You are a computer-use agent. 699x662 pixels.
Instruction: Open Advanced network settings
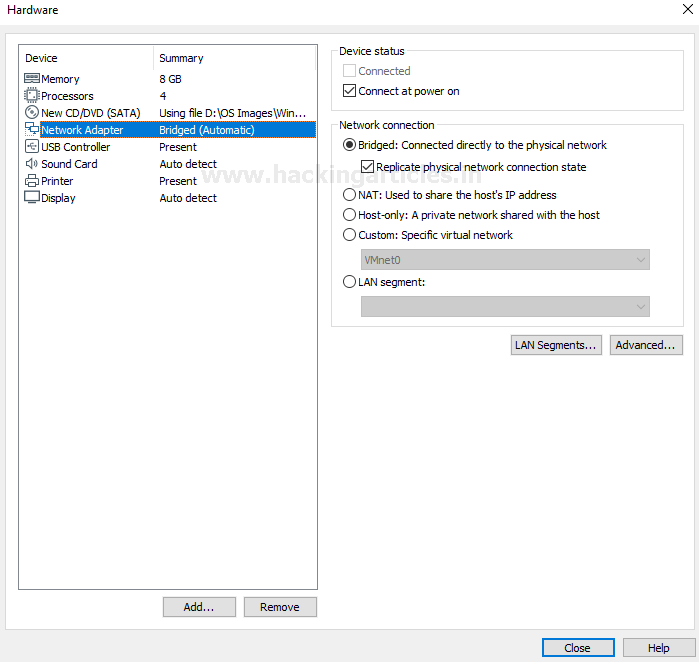coord(646,345)
